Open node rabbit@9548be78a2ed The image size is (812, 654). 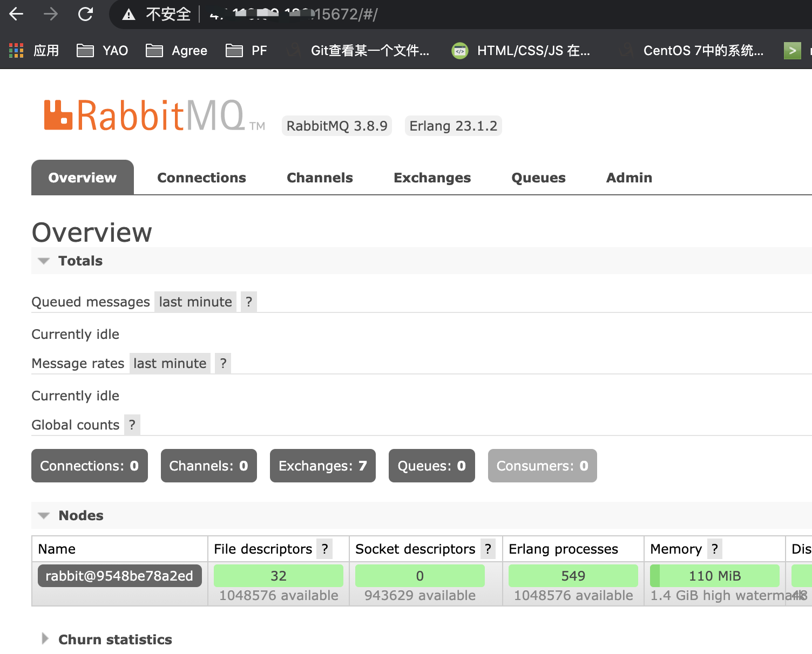tap(119, 576)
